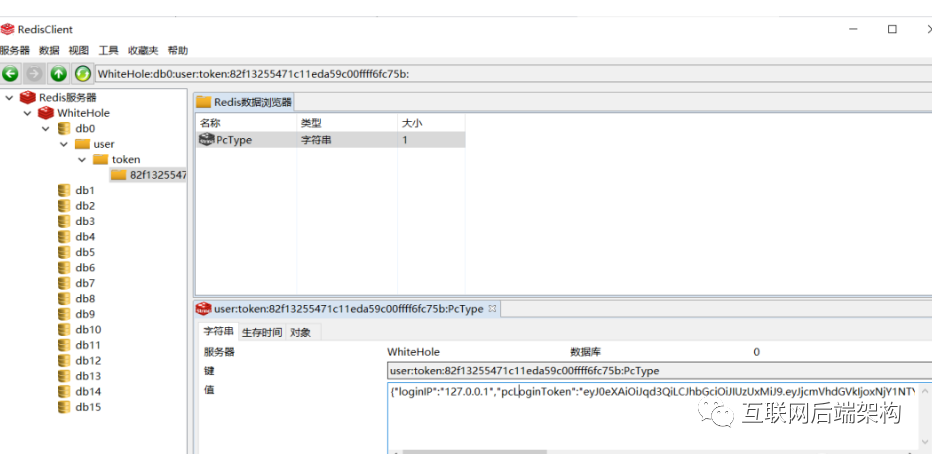
Task: Close the user:token PcType editor tab
Action: pos(492,309)
